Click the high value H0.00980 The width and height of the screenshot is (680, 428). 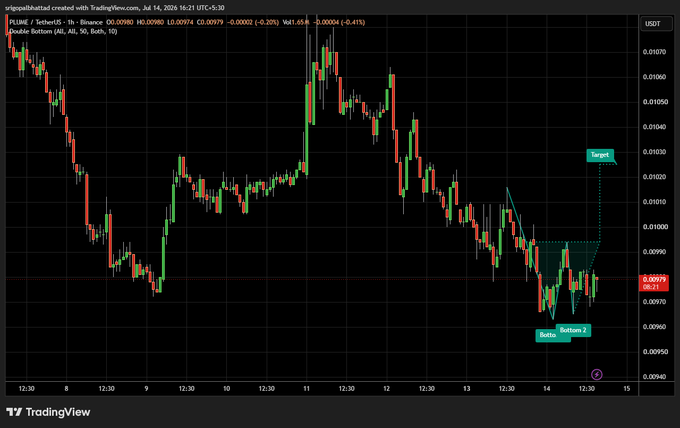(150, 22)
